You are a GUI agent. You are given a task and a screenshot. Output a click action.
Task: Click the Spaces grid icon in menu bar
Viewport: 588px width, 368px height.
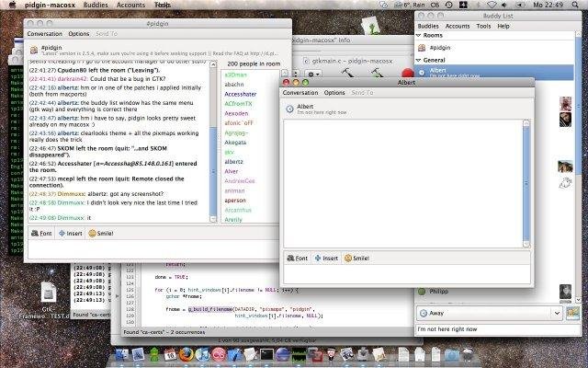tap(463, 5)
